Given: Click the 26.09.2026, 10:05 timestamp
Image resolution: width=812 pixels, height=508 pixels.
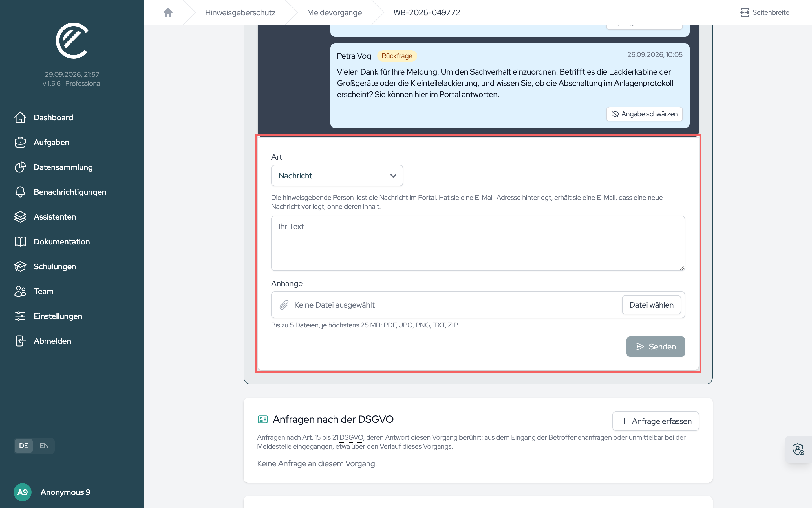Looking at the screenshot, I should 655,55.
